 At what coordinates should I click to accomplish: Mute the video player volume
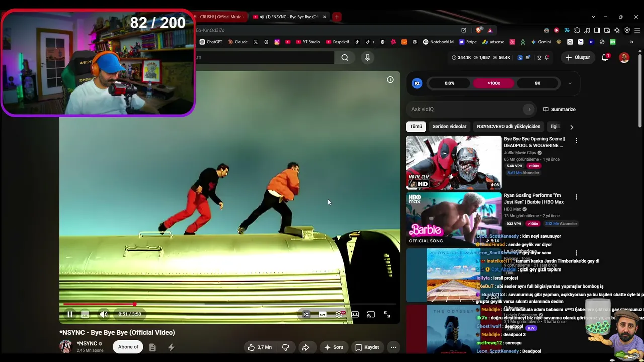(103, 314)
